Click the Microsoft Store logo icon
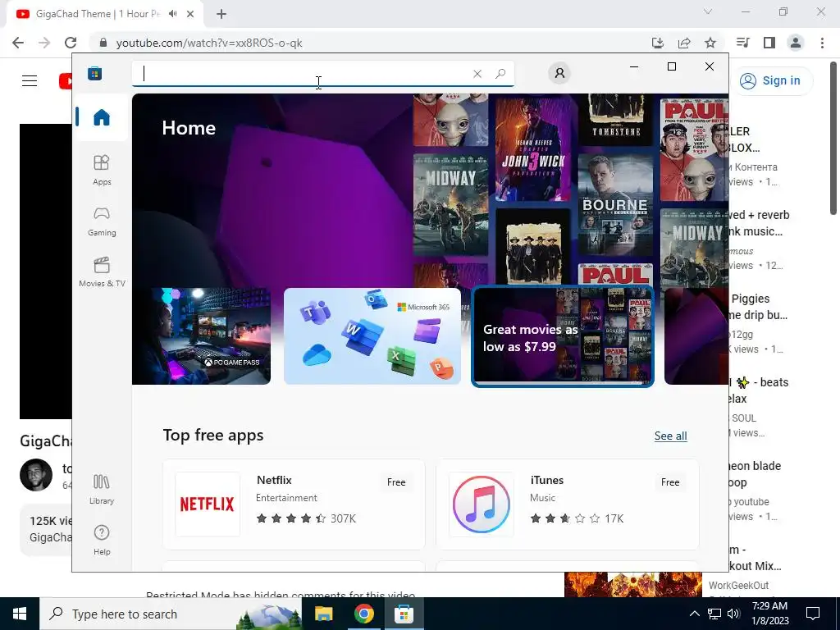This screenshot has height=630, width=840. point(95,73)
